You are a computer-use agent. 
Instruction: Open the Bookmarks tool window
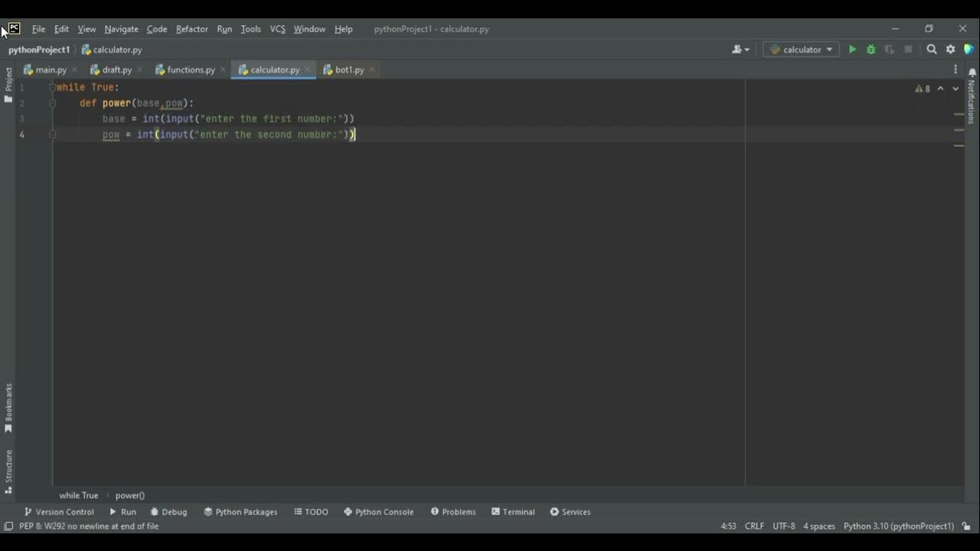pos(8,408)
